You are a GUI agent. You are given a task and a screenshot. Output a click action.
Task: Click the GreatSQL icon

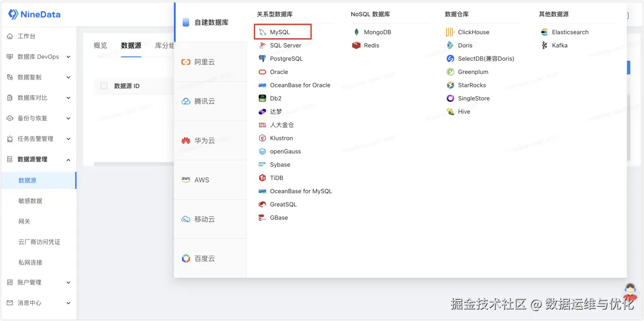coord(262,204)
